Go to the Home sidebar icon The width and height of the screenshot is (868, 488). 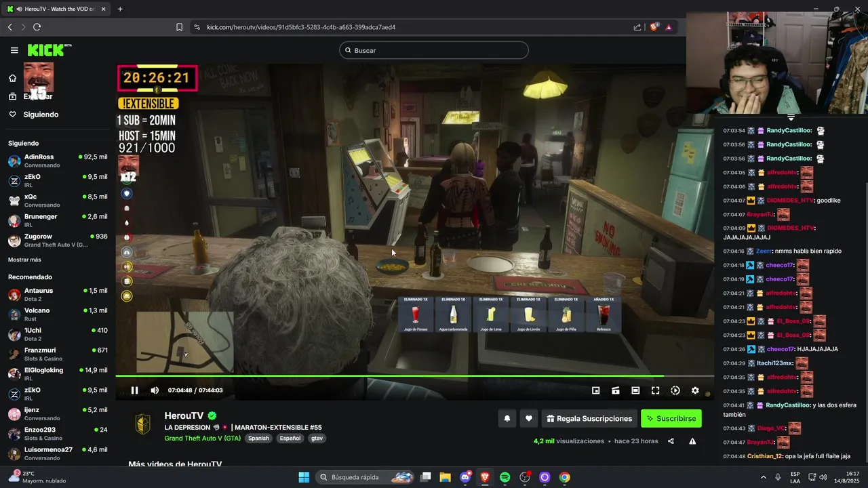12,78
